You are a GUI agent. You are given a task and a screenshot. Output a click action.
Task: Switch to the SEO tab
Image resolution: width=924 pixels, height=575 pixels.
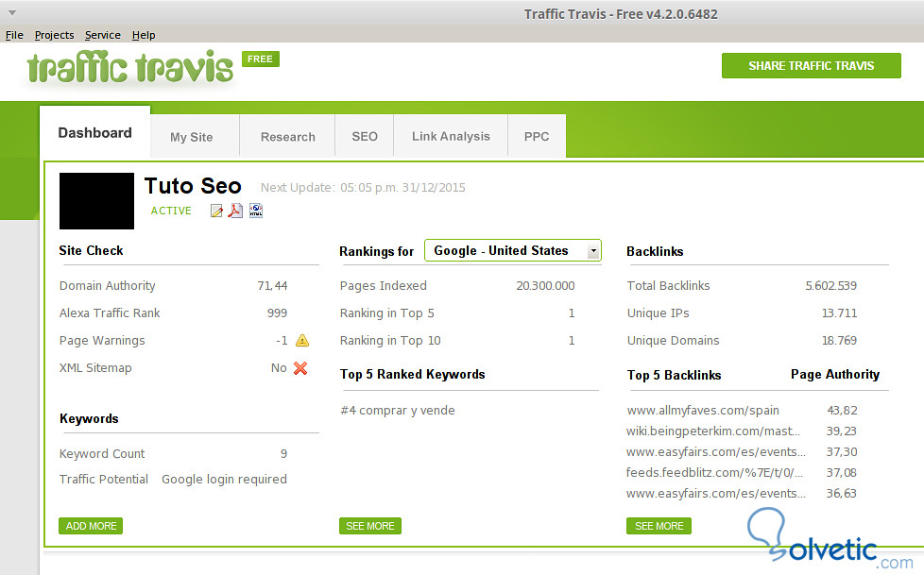364,137
